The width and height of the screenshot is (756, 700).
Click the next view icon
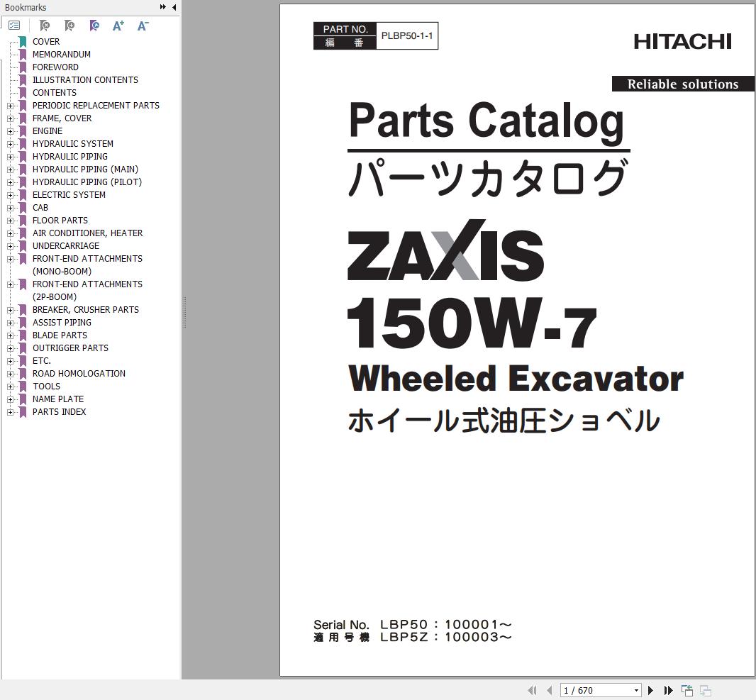706,690
